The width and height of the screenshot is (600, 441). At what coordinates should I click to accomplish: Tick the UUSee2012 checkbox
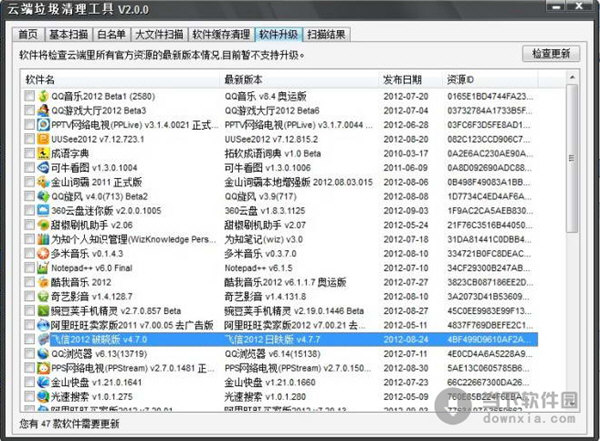pos(29,139)
